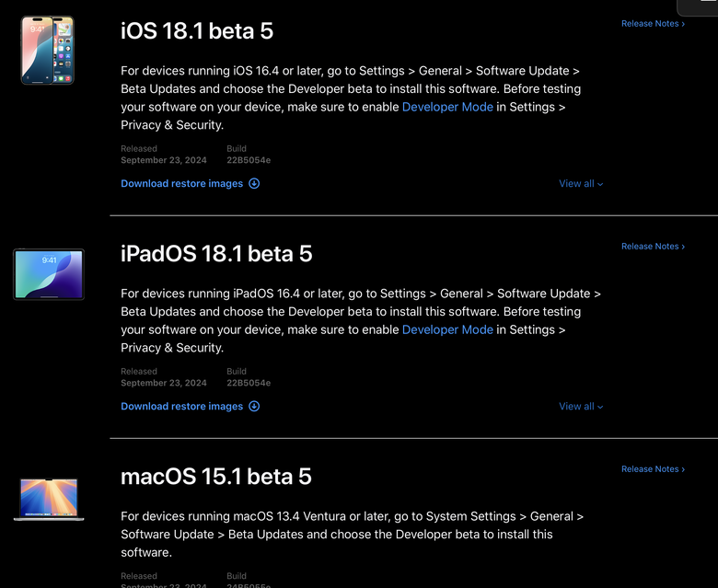Click the download arrow icon under iOS 18.1
The image size is (718, 588).
coord(254,183)
